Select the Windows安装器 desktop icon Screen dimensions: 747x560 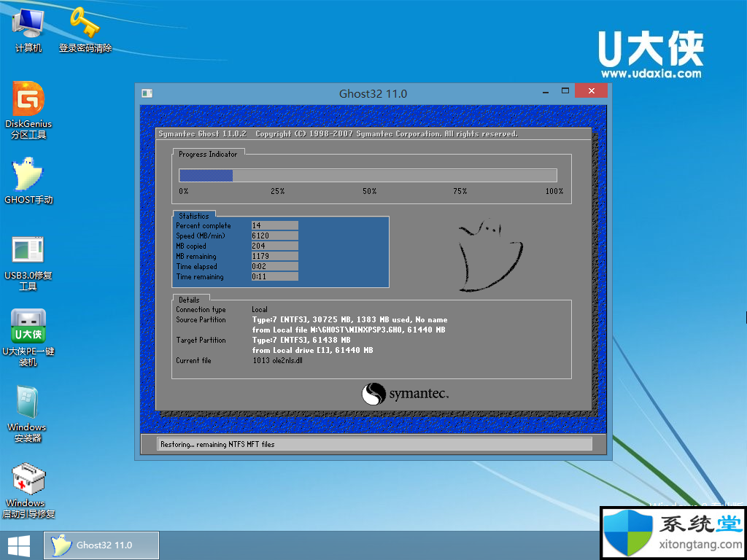tap(27, 414)
